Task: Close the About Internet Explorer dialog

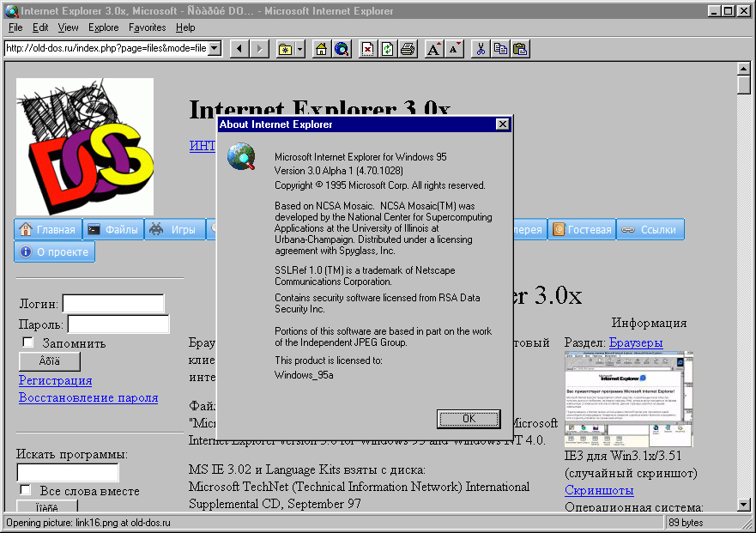Action: [x=502, y=124]
